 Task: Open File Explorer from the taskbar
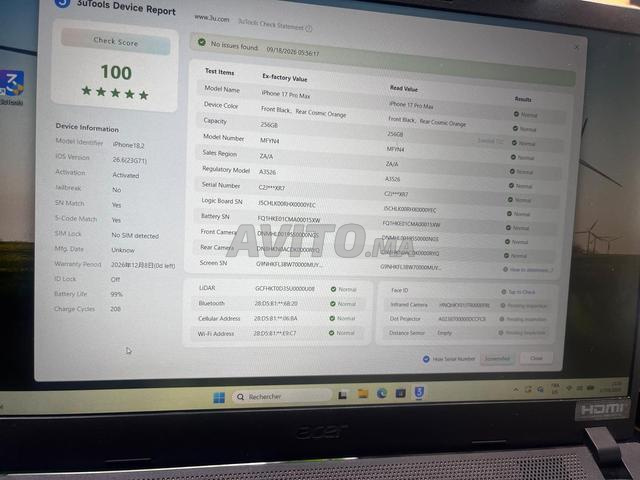pos(362,393)
